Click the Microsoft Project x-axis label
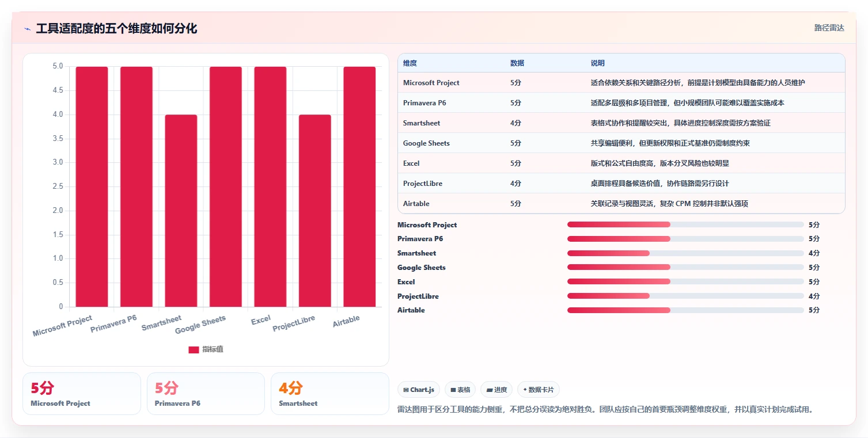The width and height of the screenshot is (868, 438). coord(63,326)
